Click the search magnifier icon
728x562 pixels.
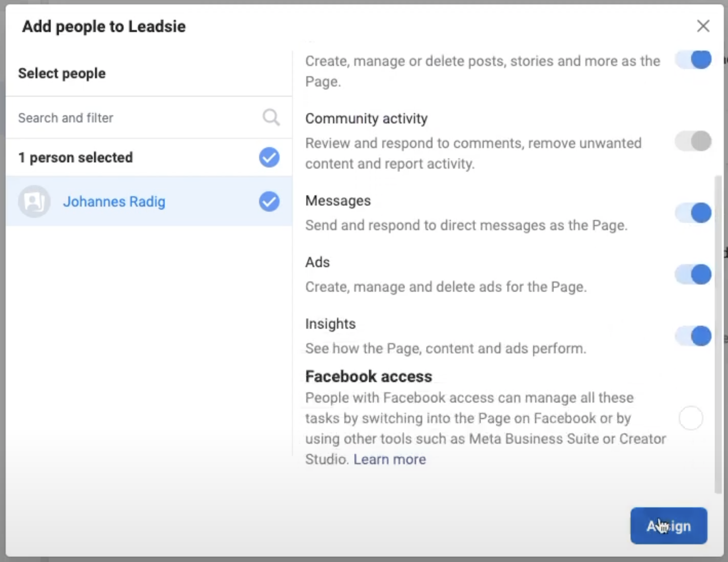[271, 117]
